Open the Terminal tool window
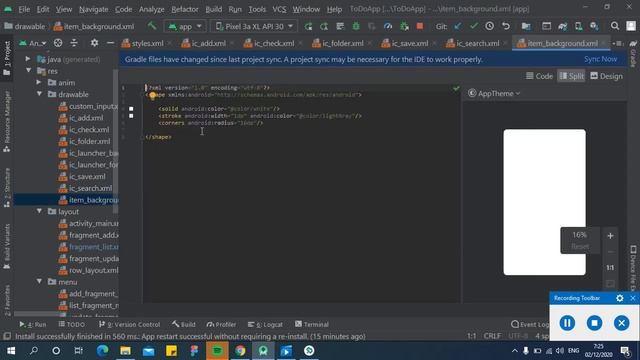Screen dimensions: 640x360 [x=312, y=324]
